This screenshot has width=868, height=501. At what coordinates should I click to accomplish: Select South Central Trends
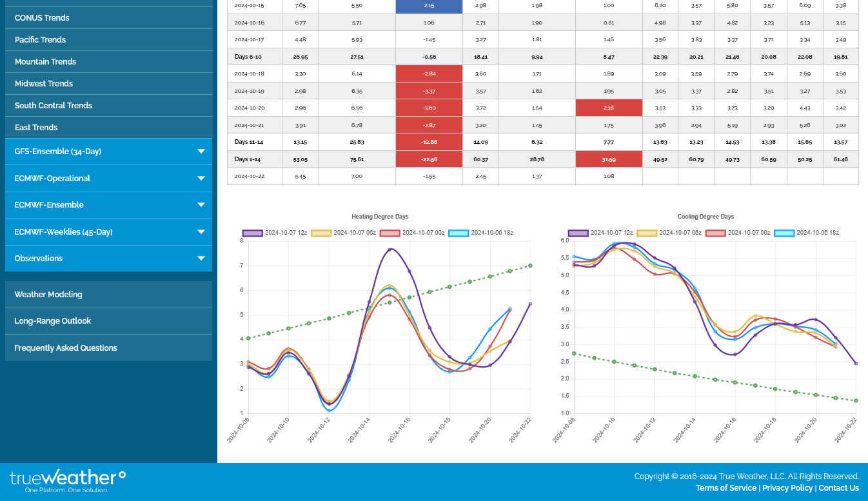[54, 106]
